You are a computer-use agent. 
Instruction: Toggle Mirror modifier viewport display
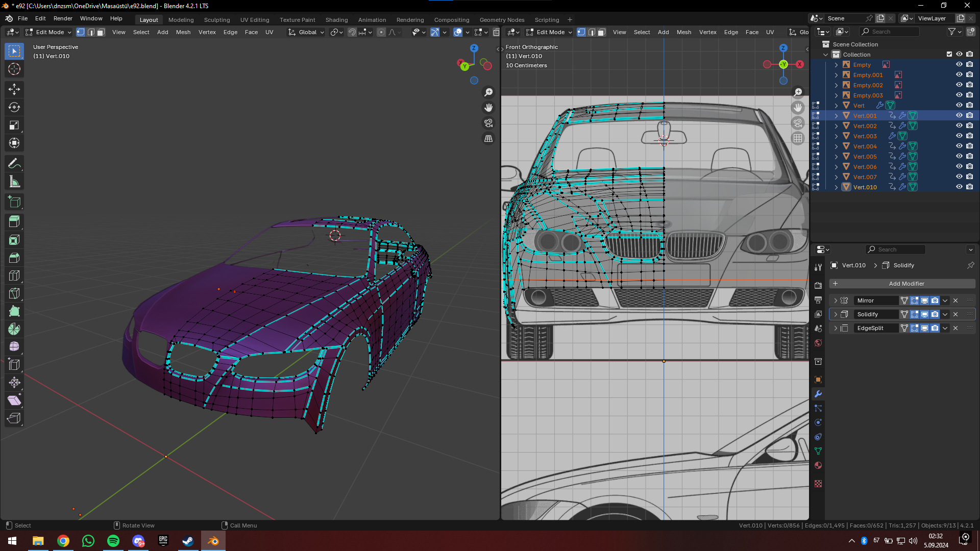(x=924, y=300)
